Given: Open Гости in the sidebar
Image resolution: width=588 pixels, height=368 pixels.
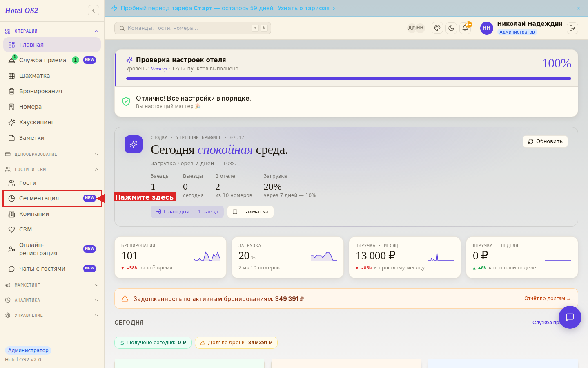Looking at the screenshot, I should pos(52,183).
